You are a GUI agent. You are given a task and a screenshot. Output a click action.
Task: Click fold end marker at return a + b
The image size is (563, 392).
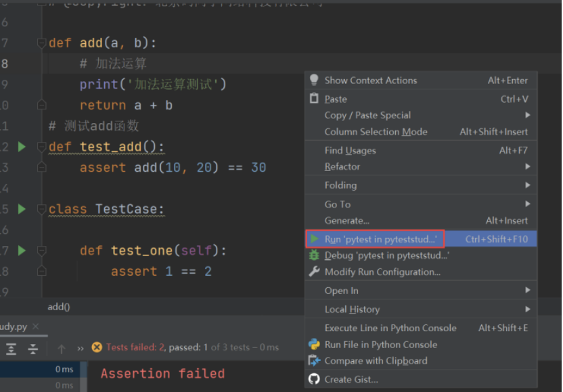[42, 105]
